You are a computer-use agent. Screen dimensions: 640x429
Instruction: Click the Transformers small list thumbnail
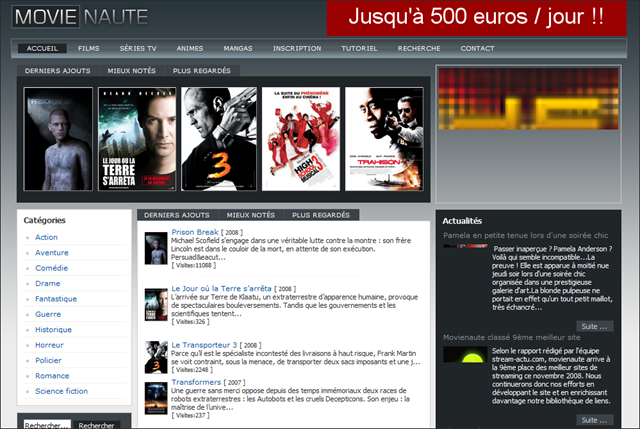(x=156, y=398)
